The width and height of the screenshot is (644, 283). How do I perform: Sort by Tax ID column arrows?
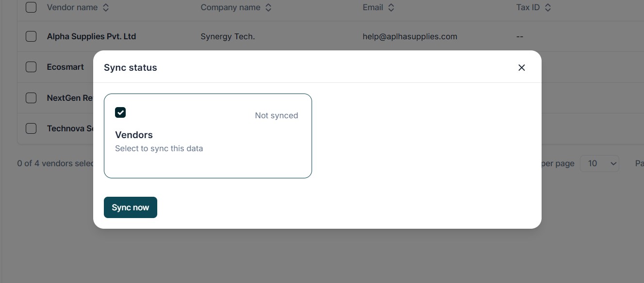[548, 8]
